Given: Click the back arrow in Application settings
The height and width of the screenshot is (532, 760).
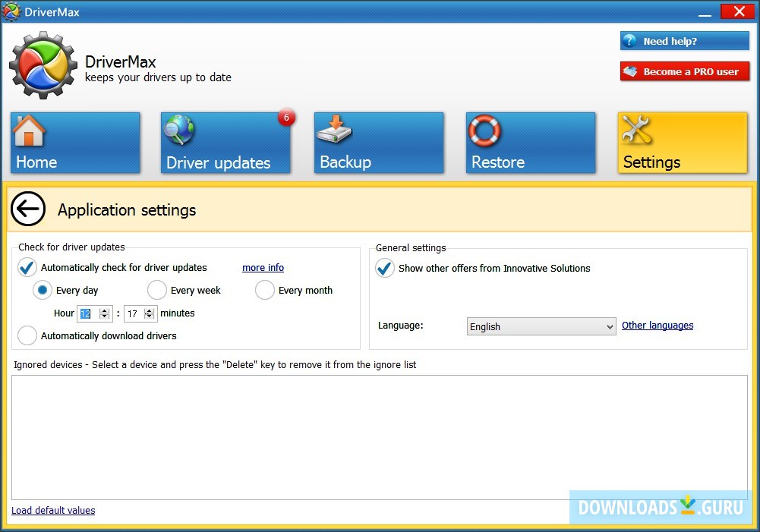Looking at the screenshot, I should (28, 209).
